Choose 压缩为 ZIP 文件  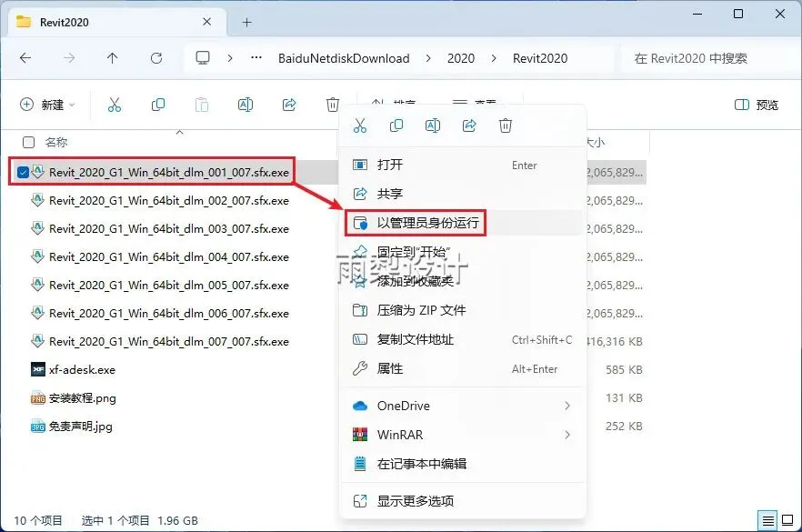463,310
